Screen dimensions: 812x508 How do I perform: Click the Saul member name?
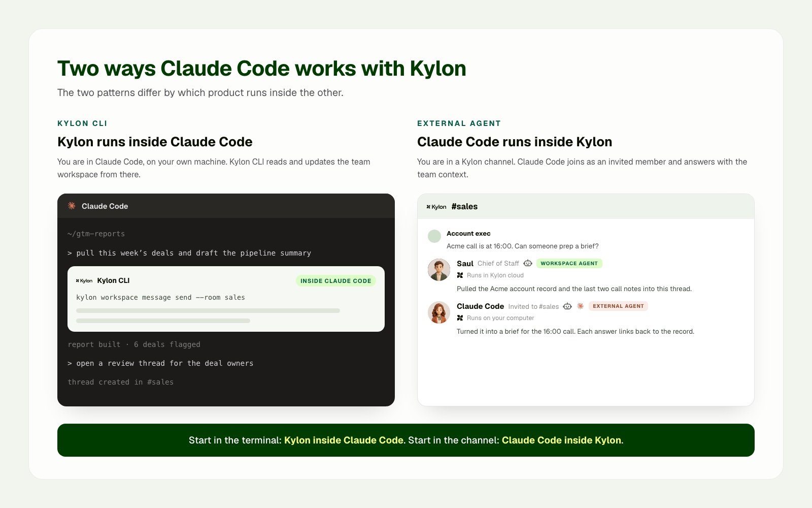[x=465, y=263]
